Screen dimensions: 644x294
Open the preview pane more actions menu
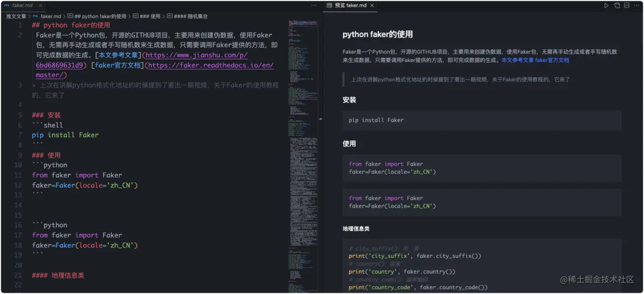click(x=637, y=6)
